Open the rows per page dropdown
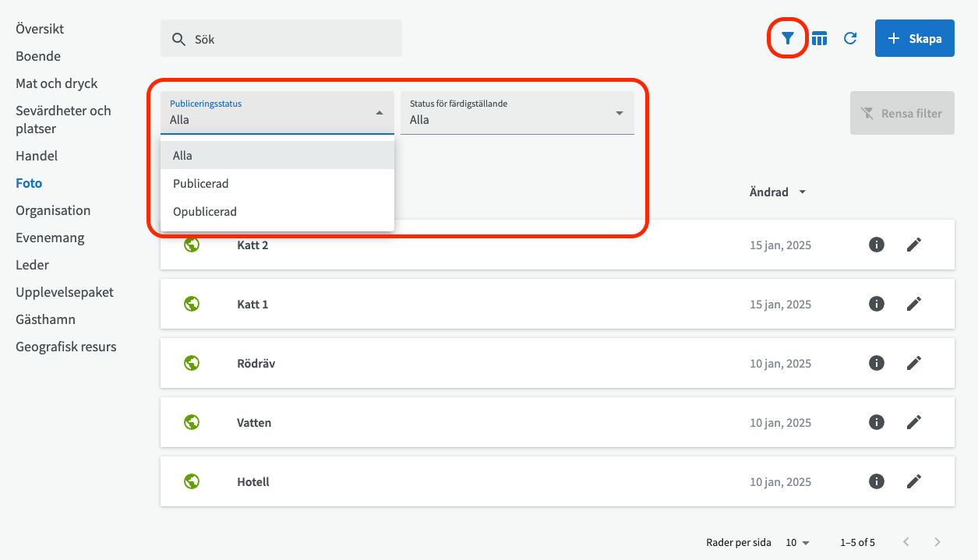 coord(797,542)
